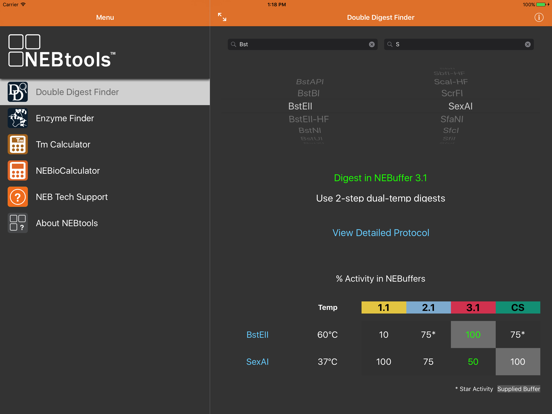Click View Detailed Protocol link
Image resolution: width=552 pixels, height=414 pixels.
[x=381, y=233]
